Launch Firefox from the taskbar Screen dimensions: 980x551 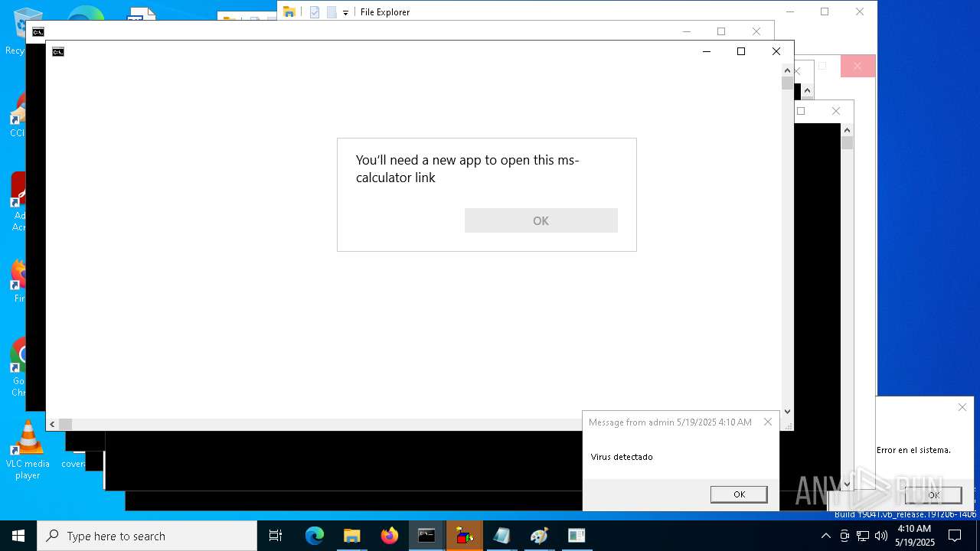389,536
